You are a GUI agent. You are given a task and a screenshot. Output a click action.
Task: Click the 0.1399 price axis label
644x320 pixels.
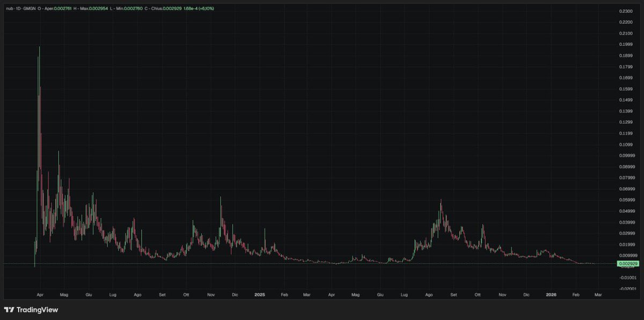pos(625,111)
